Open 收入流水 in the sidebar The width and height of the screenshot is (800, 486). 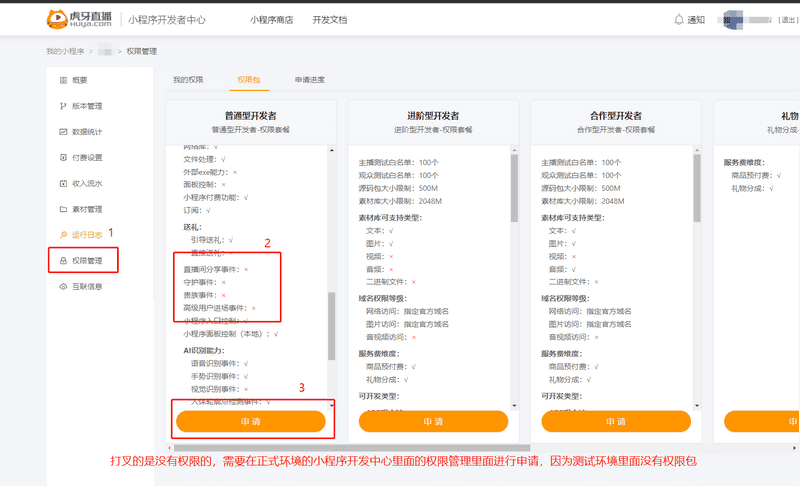point(87,183)
